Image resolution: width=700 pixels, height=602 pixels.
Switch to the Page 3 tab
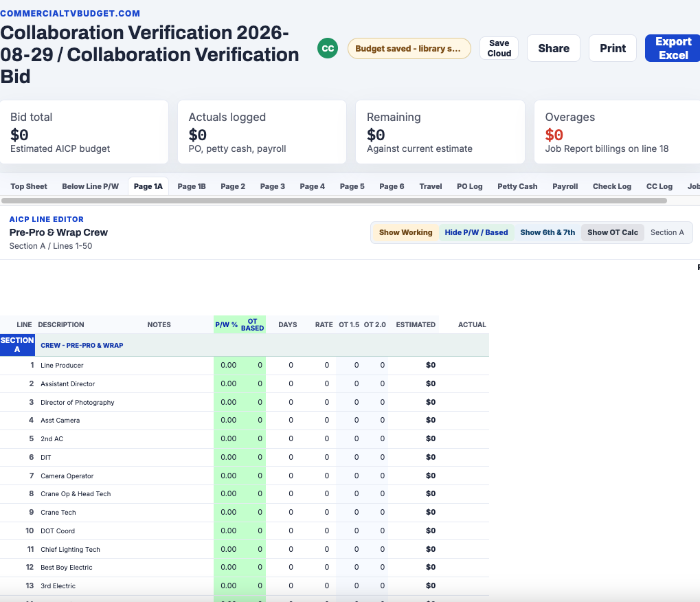[272, 186]
